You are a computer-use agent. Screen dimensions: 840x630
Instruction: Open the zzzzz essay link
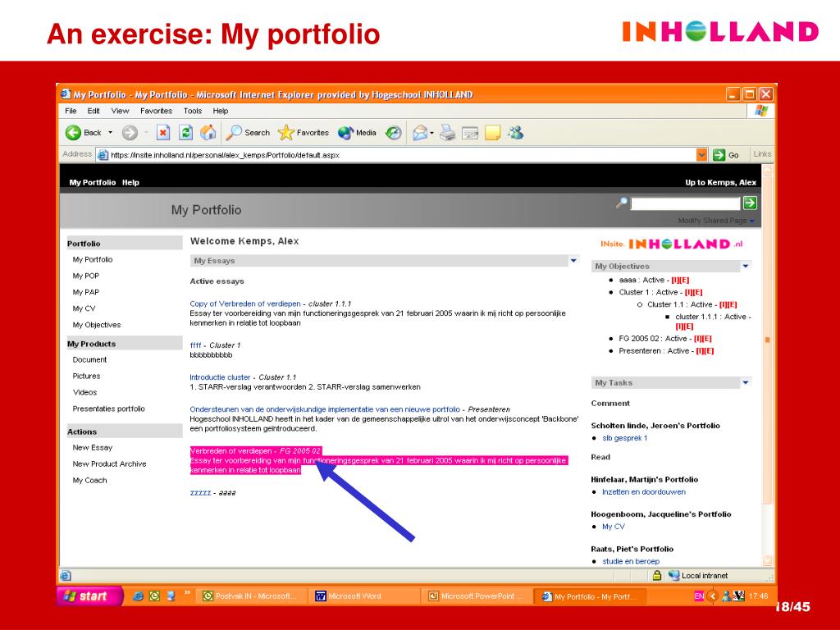(200, 493)
